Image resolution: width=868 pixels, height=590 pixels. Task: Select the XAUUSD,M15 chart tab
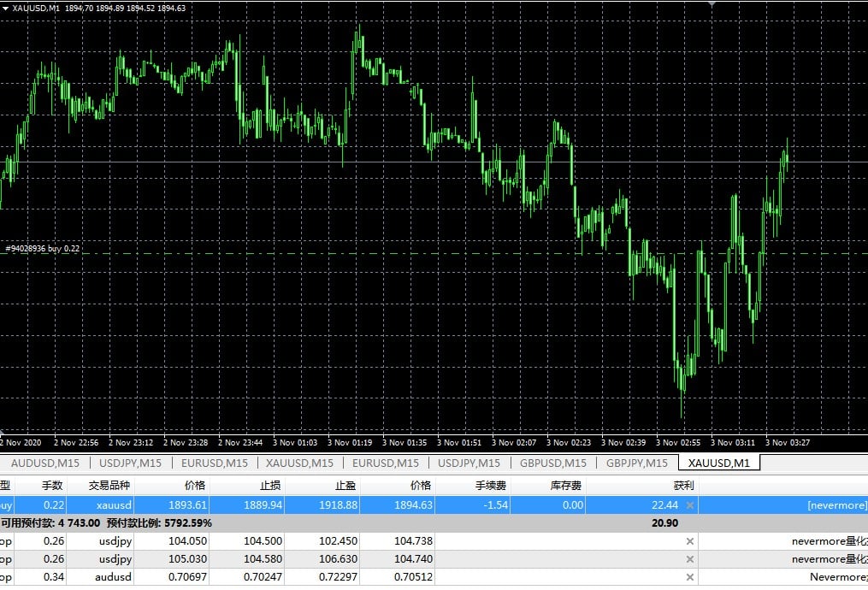299,463
